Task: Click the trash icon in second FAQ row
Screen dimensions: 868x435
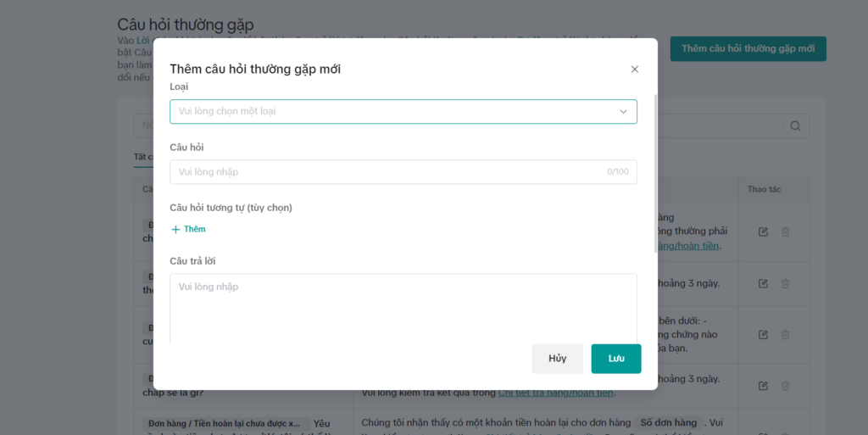Action: point(785,283)
